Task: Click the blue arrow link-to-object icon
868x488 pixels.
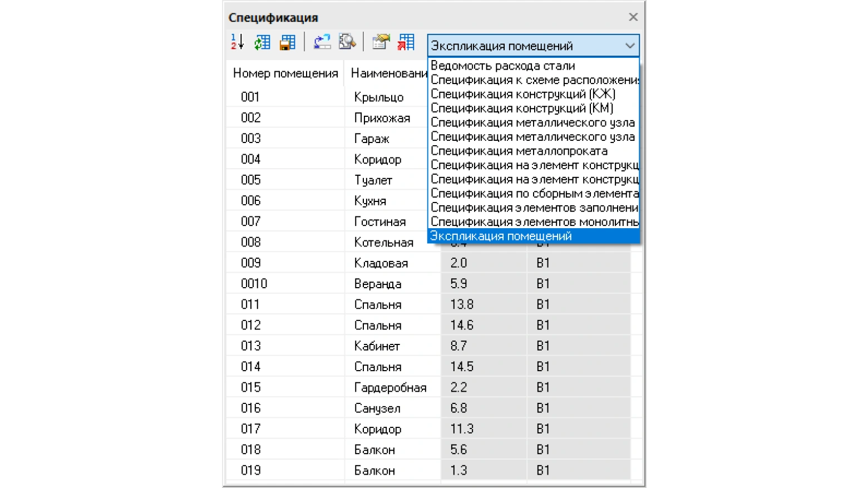Action: click(x=322, y=42)
